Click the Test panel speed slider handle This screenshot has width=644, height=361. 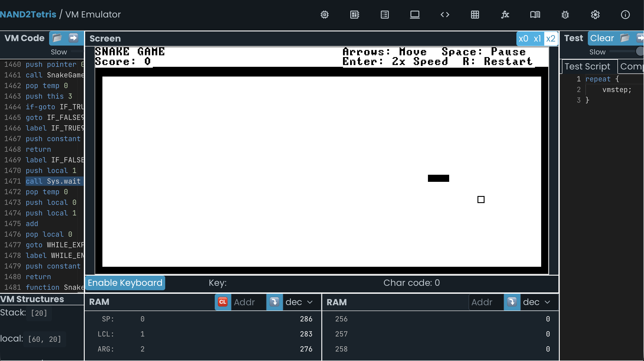tap(640, 51)
